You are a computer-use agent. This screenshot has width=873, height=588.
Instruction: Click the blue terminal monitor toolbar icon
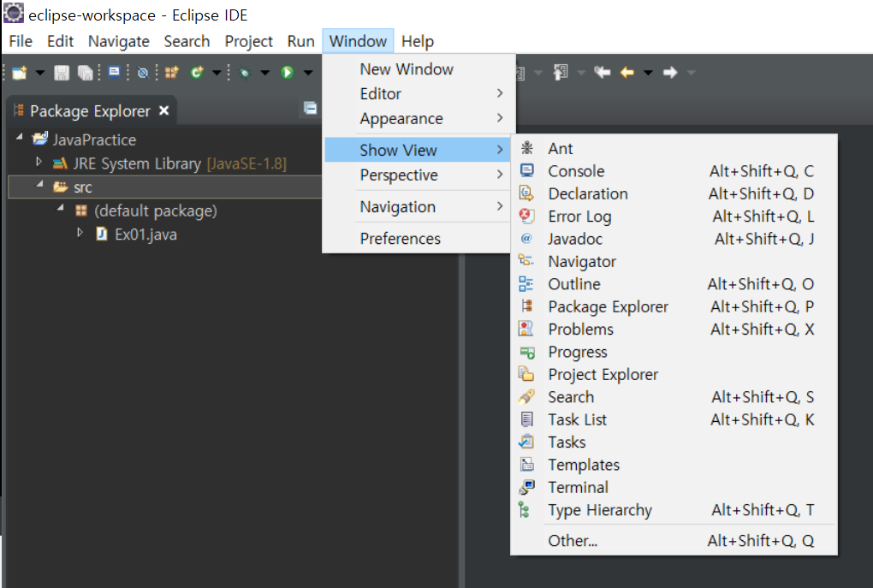[x=114, y=73]
